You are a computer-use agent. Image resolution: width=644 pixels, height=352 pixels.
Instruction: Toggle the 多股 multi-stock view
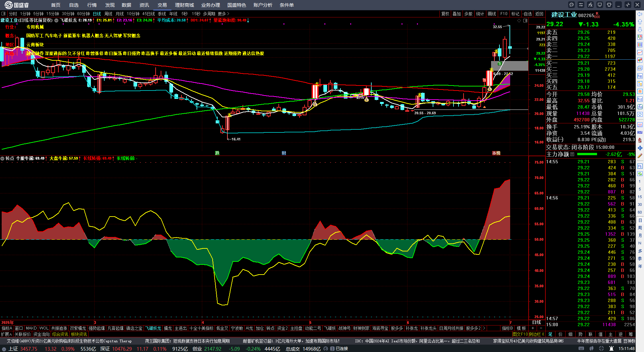click(x=468, y=14)
